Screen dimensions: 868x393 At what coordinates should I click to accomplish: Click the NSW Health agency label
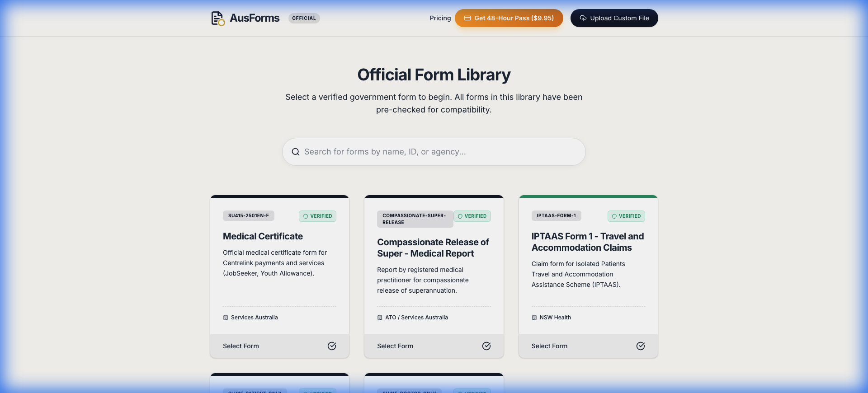tap(555, 318)
